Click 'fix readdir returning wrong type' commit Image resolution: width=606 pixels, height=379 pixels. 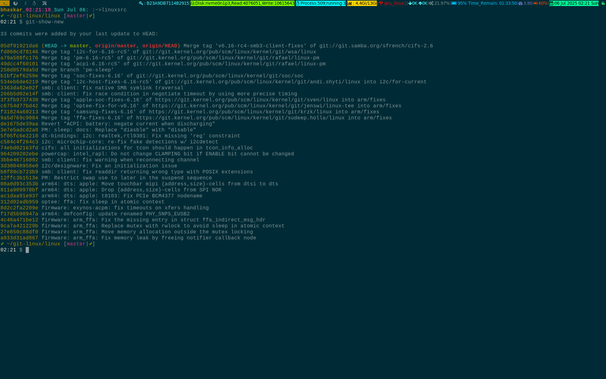click(126, 172)
